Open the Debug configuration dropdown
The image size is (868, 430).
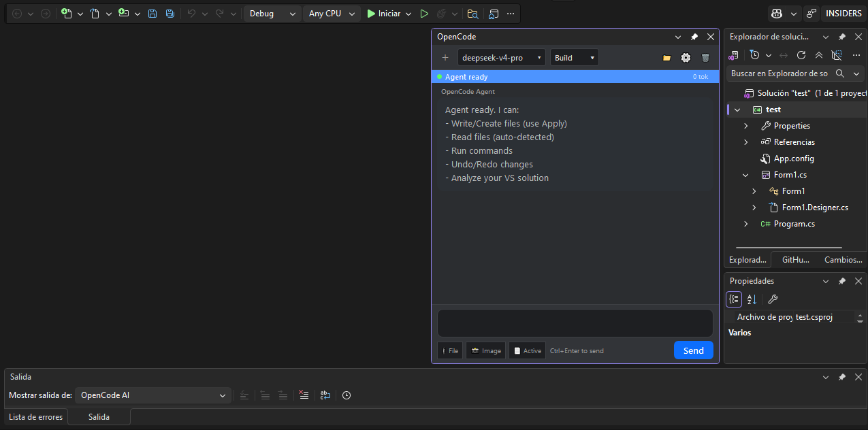pos(272,14)
